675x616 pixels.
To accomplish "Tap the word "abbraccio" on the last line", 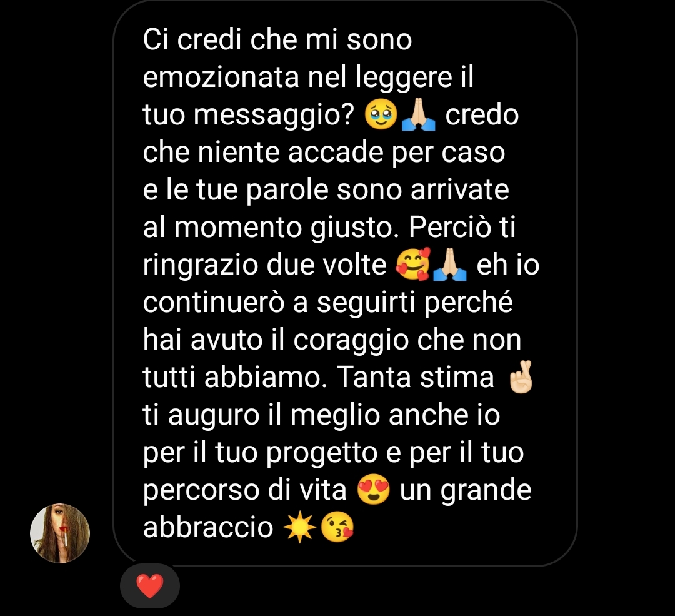I will [208, 527].
